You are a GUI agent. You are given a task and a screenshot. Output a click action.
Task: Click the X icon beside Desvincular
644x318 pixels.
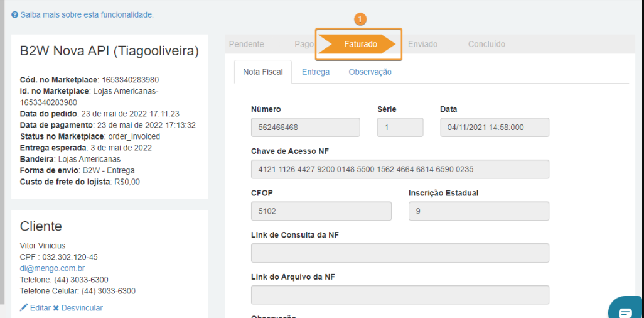pos(56,308)
